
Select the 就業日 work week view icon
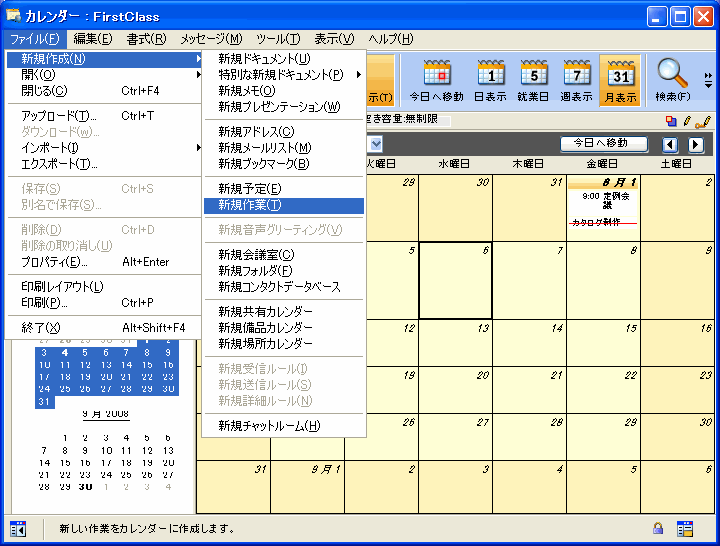[x=534, y=80]
